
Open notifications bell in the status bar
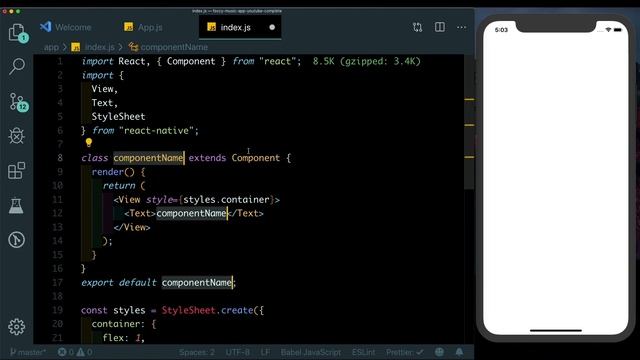[x=459, y=352]
